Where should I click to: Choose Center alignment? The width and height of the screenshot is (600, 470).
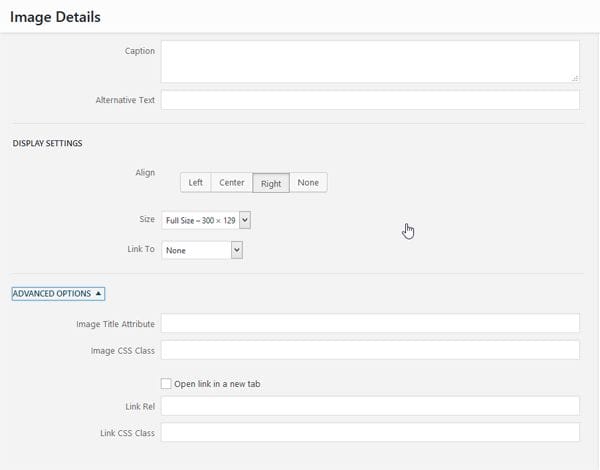pos(232,183)
